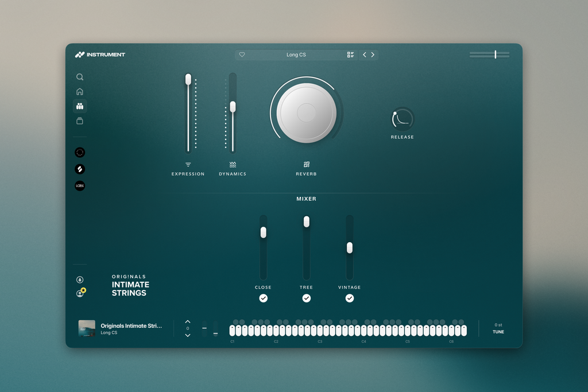588x392 pixels.
Task: Increase octave with the up chevron
Action: [x=188, y=321]
